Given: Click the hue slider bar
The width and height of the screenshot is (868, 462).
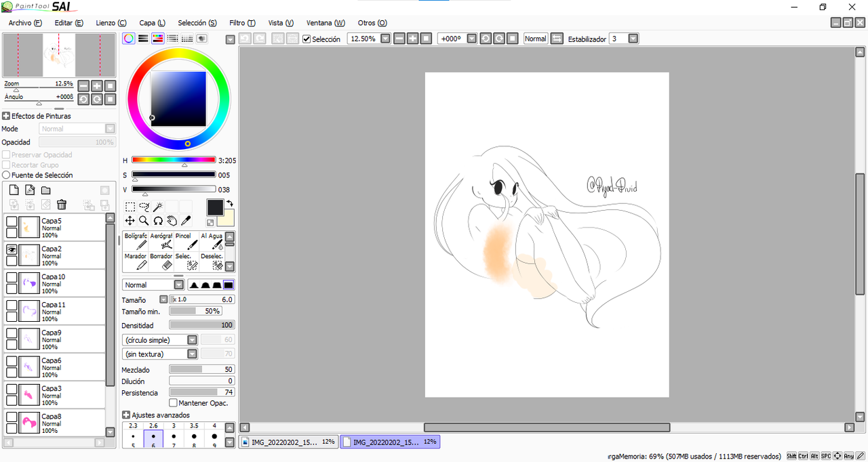Looking at the screenshot, I should [174, 161].
